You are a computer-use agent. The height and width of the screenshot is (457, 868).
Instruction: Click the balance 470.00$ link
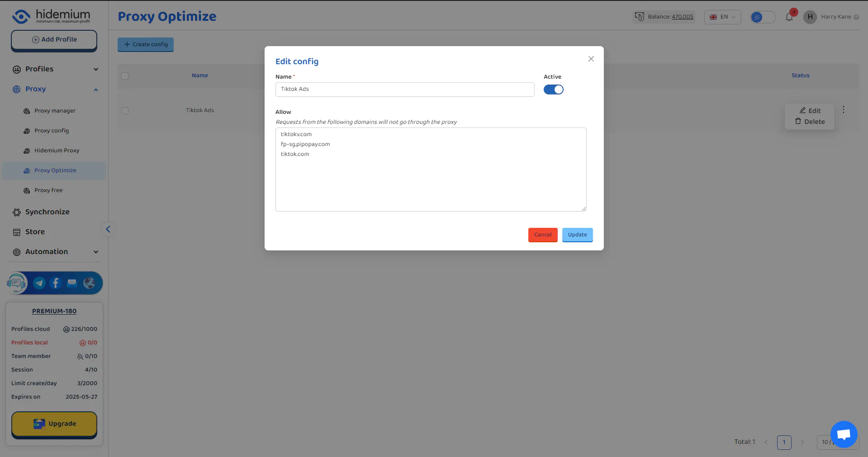click(x=682, y=17)
